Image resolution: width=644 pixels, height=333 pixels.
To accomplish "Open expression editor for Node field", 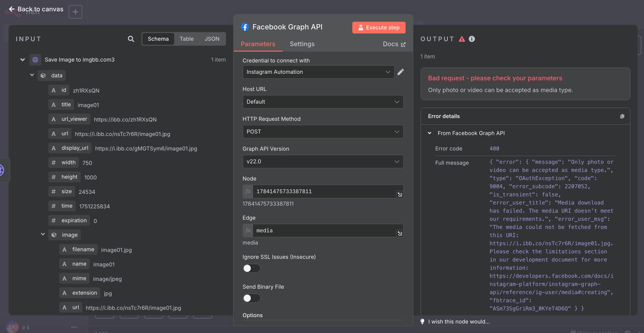I will pos(400,195).
